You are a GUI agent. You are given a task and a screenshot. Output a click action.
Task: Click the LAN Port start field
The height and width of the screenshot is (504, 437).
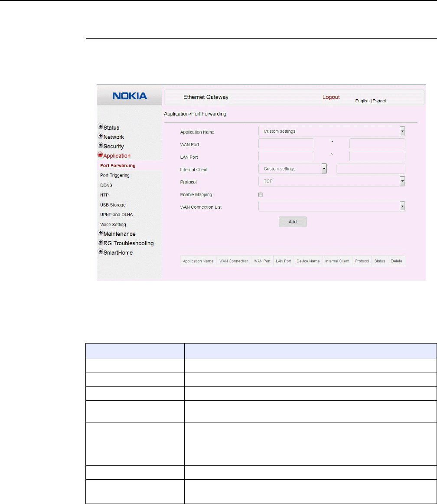(x=286, y=156)
